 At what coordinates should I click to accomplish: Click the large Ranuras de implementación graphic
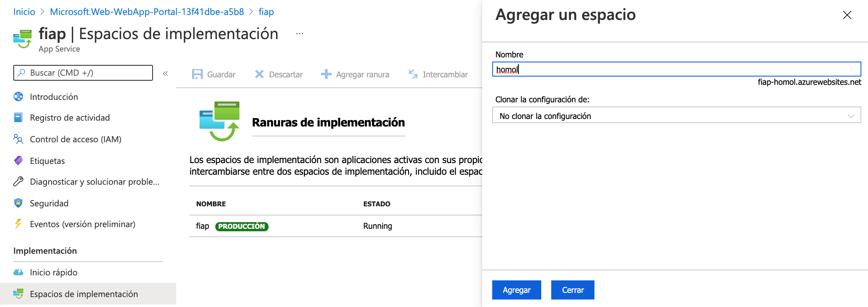[219, 121]
